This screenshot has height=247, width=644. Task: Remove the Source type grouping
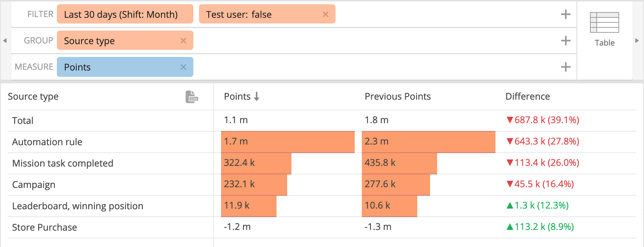pyautogui.click(x=183, y=41)
